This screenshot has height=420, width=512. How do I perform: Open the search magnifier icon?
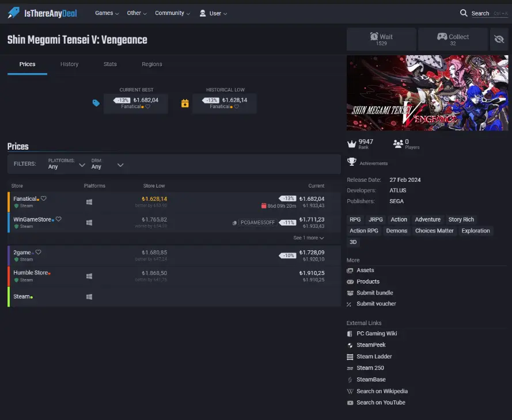click(464, 13)
